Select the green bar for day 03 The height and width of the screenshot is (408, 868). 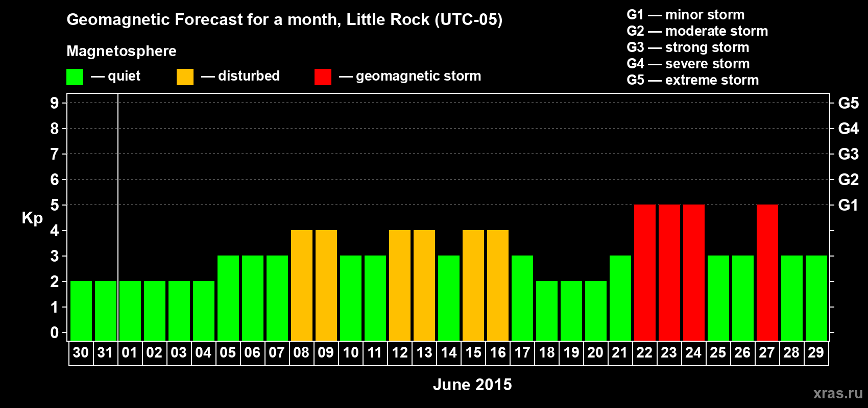pos(179,311)
